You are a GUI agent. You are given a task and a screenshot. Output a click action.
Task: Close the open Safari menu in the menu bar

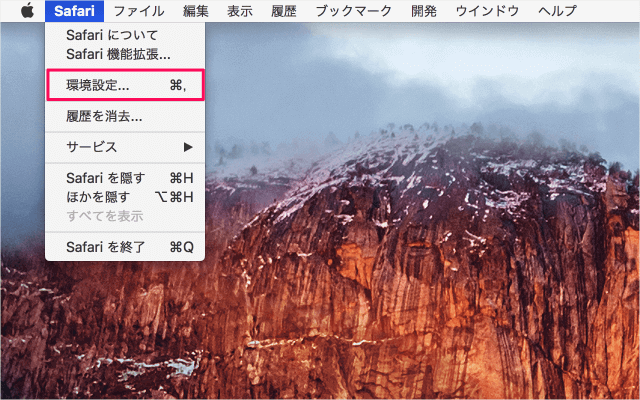74,11
